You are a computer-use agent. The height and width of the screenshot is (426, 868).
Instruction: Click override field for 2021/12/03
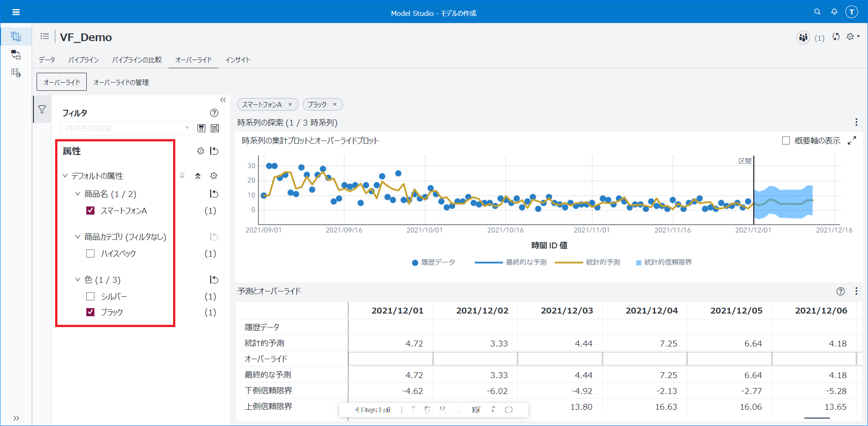pyautogui.click(x=560, y=359)
